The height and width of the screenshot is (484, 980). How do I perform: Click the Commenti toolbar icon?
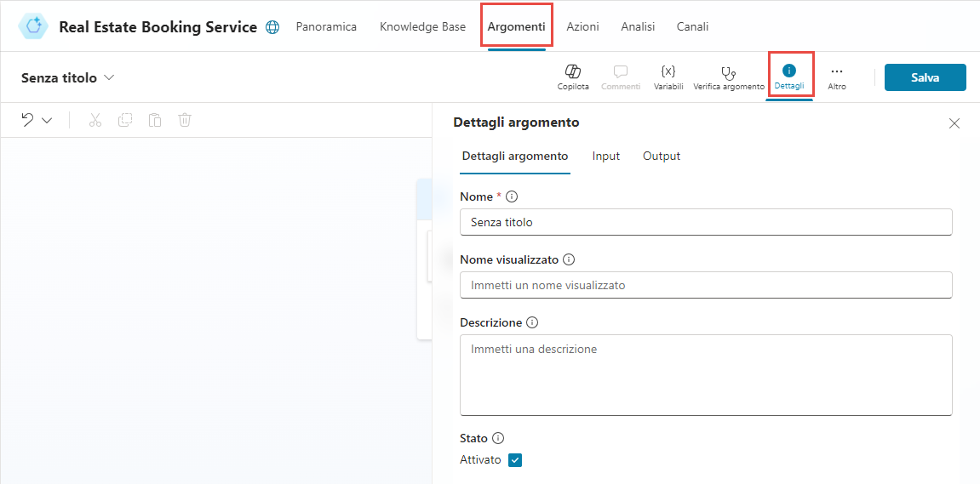tap(621, 72)
